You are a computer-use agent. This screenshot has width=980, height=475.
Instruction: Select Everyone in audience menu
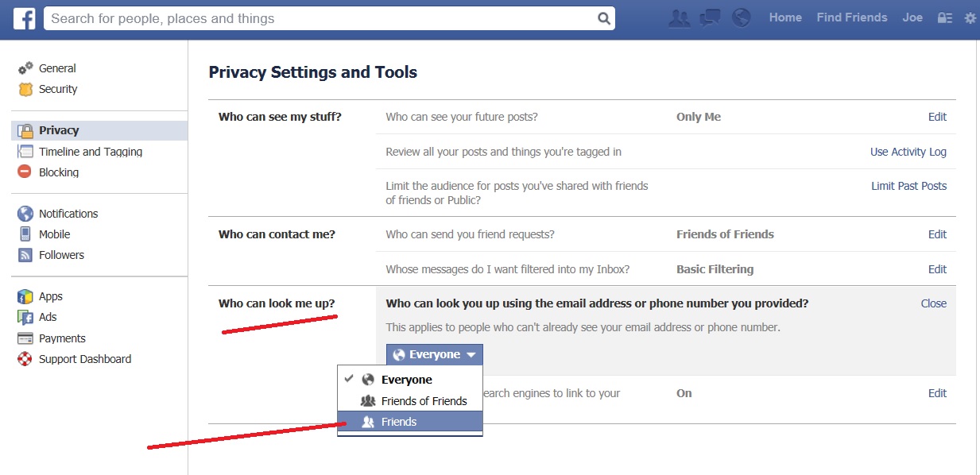tap(409, 380)
